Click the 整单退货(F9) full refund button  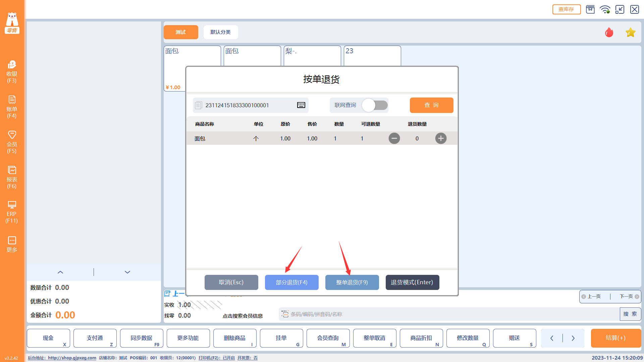(352, 282)
